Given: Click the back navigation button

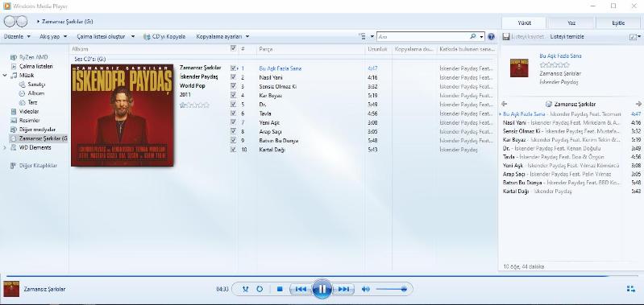Looking at the screenshot, I should tap(10, 21).
